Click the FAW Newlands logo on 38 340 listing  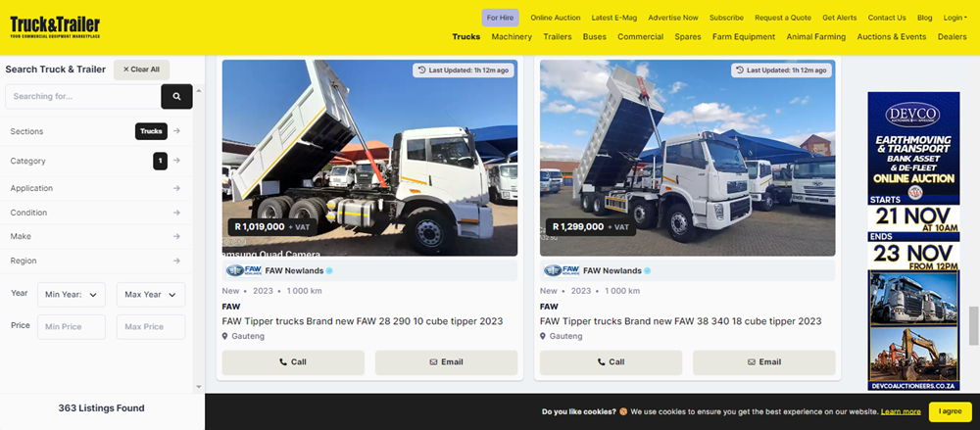pyautogui.click(x=562, y=270)
